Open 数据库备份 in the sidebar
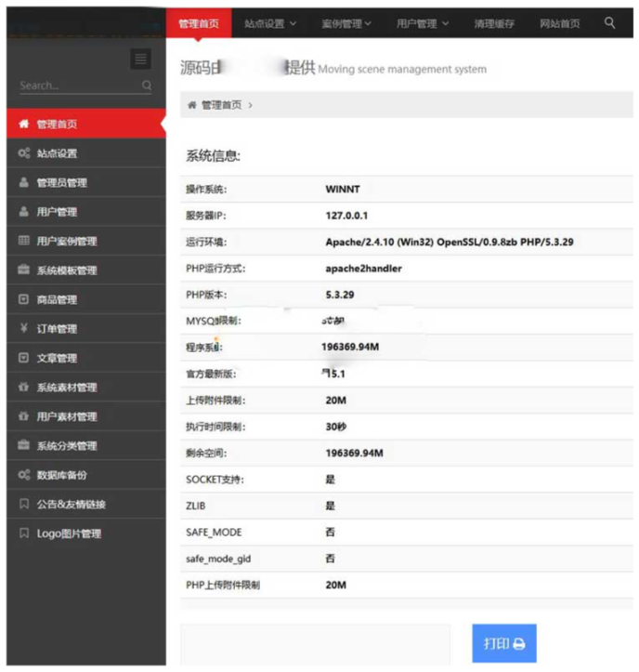 click(x=62, y=475)
